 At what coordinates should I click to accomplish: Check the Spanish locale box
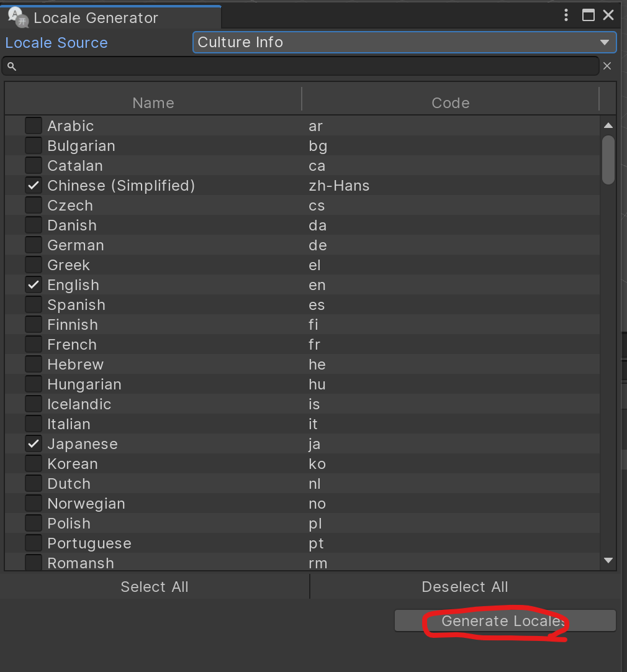[x=34, y=305]
